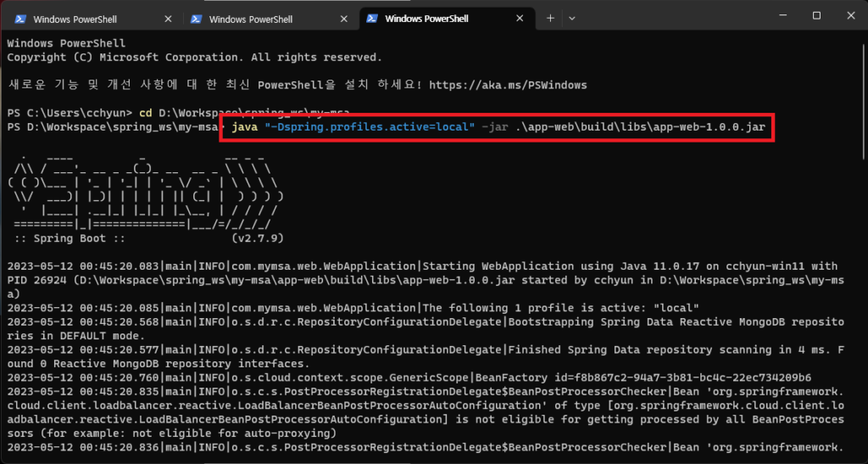
Task: Close the middle Windows PowerShell tab
Action: (x=344, y=19)
